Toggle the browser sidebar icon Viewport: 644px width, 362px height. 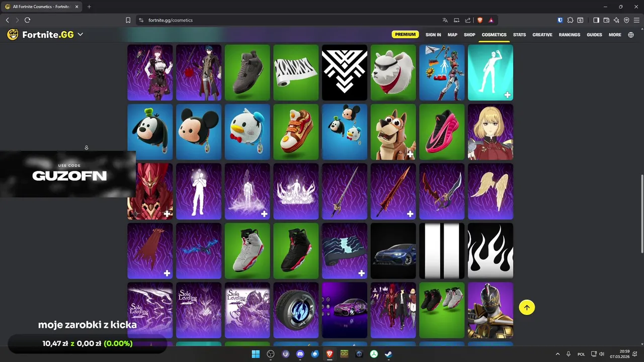(596, 20)
